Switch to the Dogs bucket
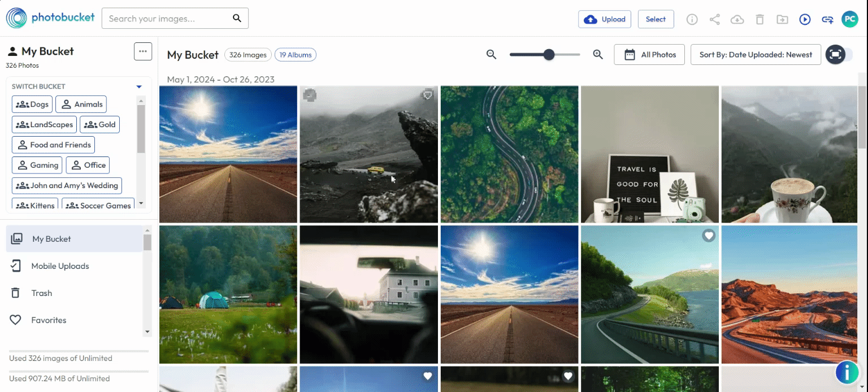868x392 pixels. pos(32,104)
